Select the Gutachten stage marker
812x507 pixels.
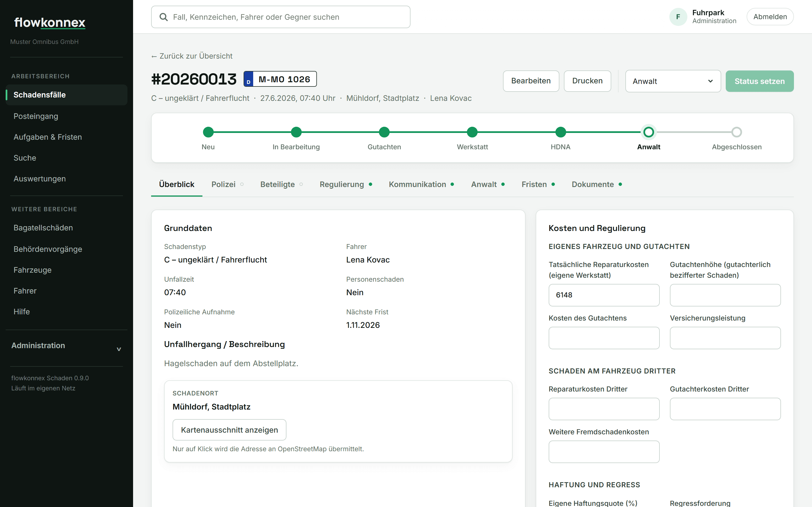(x=384, y=132)
